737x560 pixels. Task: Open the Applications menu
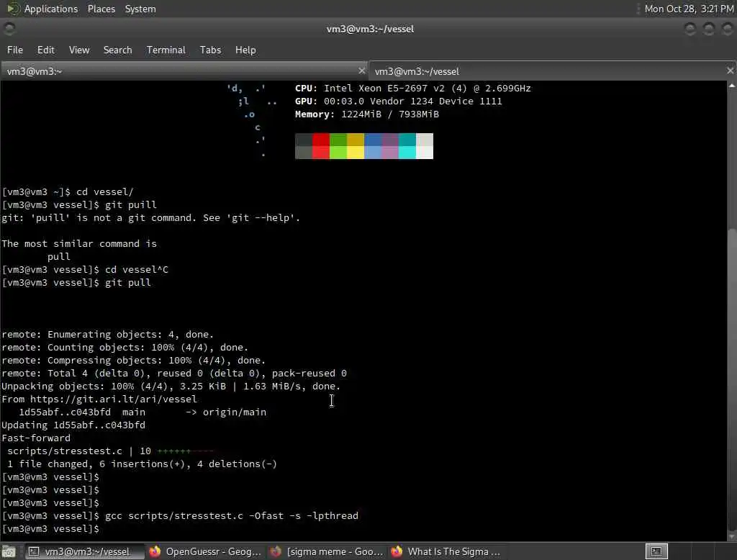(x=51, y=9)
